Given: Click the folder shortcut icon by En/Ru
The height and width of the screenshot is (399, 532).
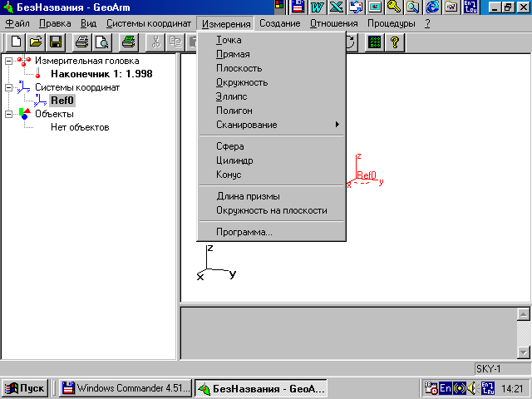Looking at the screenshot, I should [451, 7].
